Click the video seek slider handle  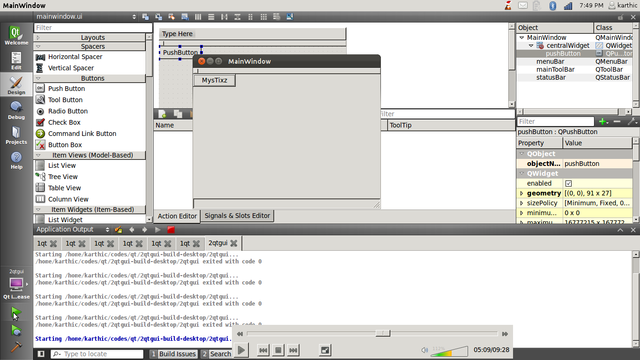click(383, 333)
